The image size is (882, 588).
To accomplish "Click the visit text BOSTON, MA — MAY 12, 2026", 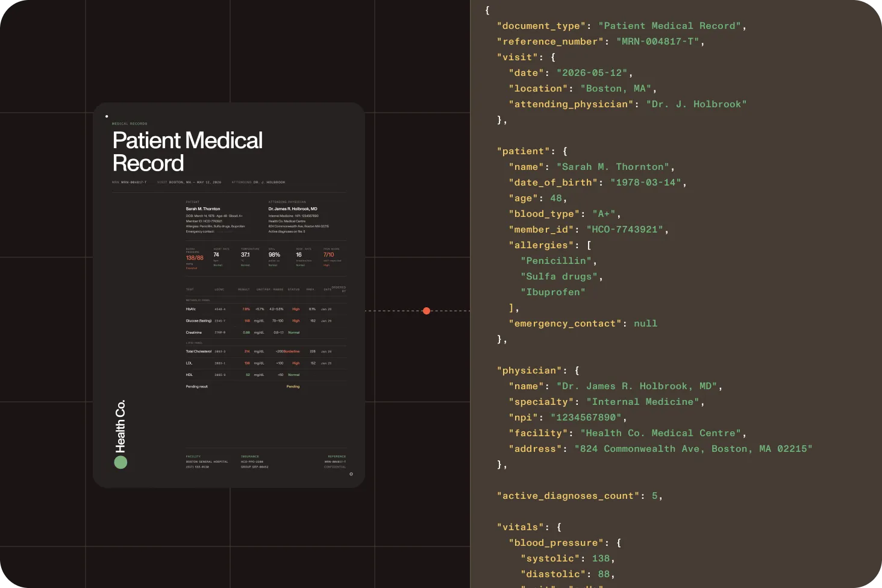I will 195,182.
